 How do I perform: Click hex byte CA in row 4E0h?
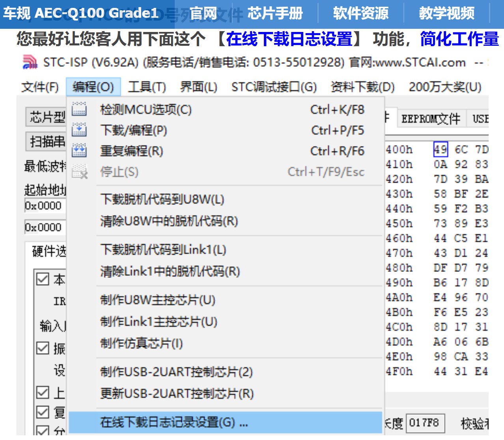[x=461, y=356]
